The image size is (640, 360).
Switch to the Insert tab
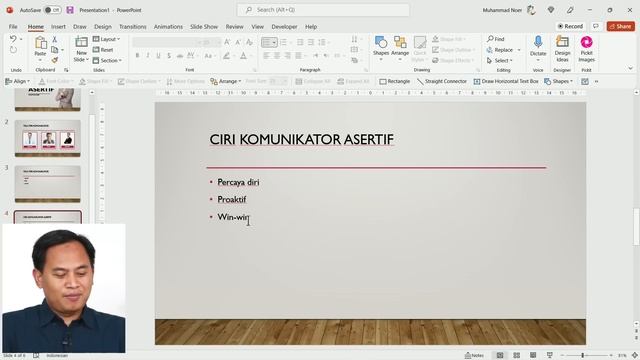pos(58,27)
